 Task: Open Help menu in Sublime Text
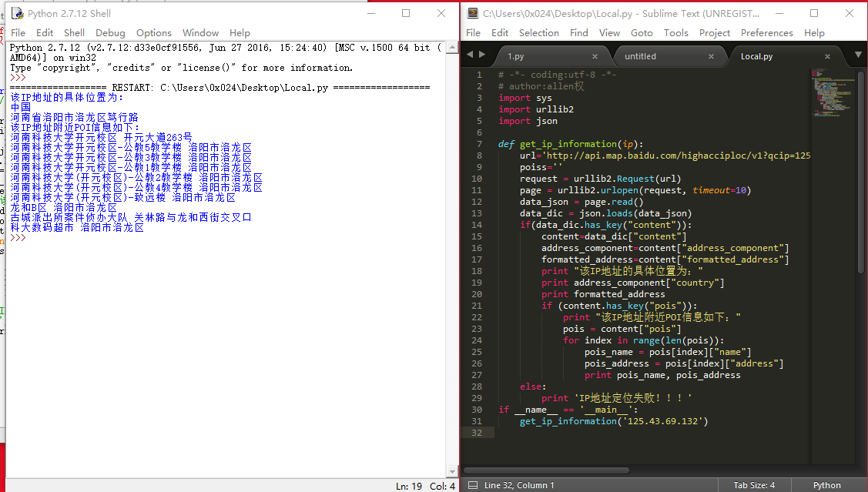(x=814, y=32)
